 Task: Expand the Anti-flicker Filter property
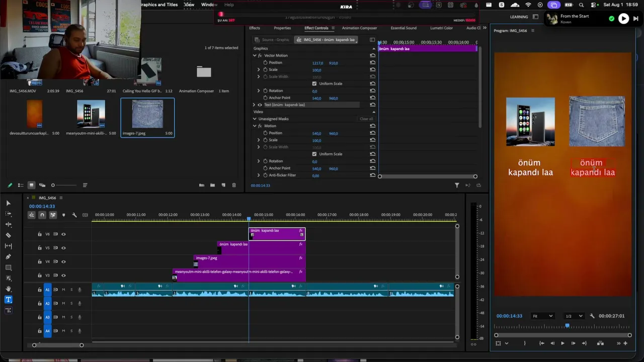(x=259, y=175)
